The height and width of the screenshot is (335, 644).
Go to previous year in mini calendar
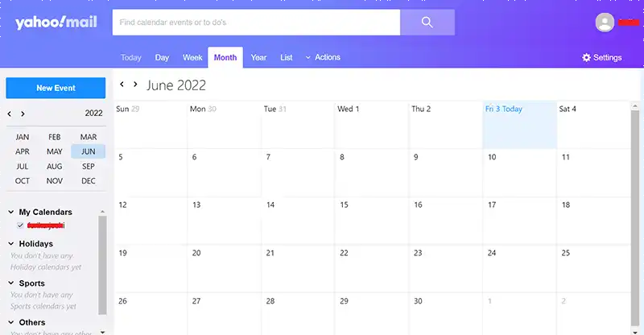click(x=10, y=114)
